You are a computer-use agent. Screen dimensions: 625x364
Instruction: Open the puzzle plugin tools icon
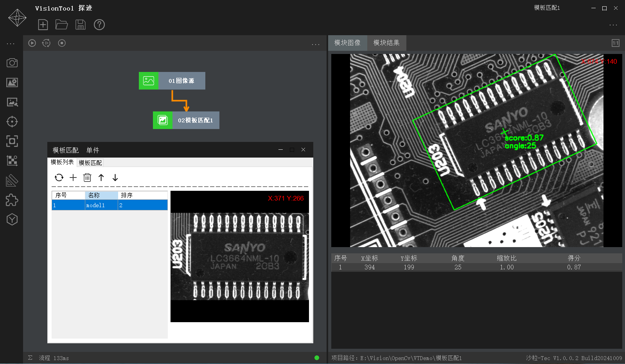point(12,200)
